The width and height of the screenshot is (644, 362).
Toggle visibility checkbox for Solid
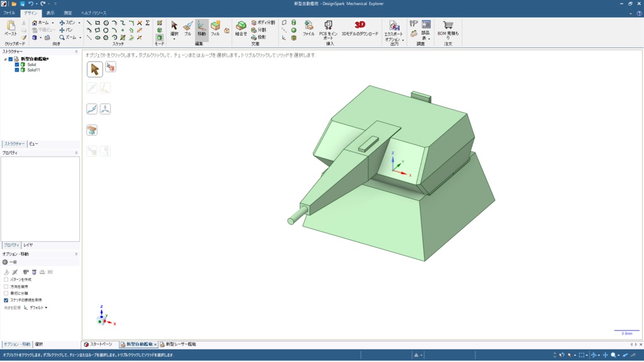[x=17, y=65]
